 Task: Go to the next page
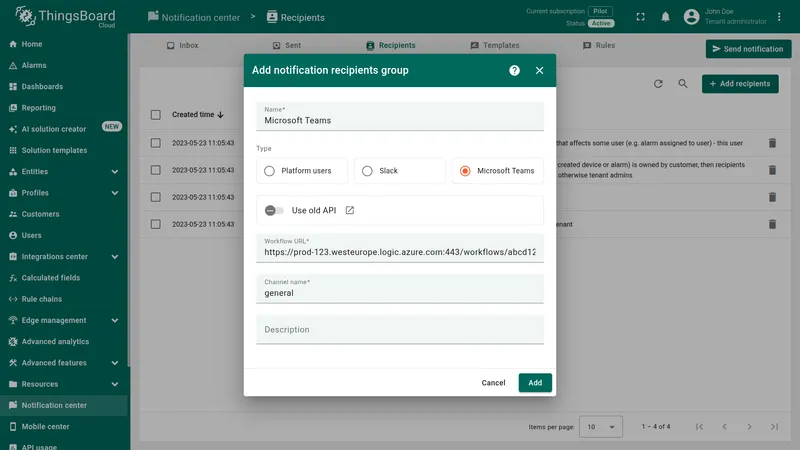pos(749,427)
